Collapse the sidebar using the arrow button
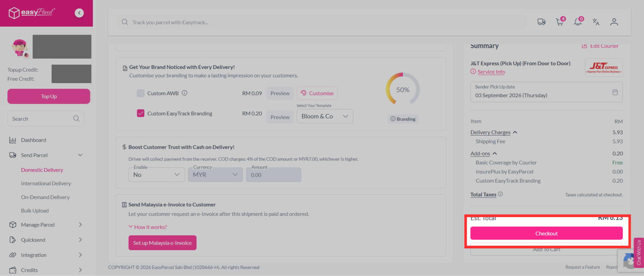This screenshot has width=644, height=276. tap(79, 13)
